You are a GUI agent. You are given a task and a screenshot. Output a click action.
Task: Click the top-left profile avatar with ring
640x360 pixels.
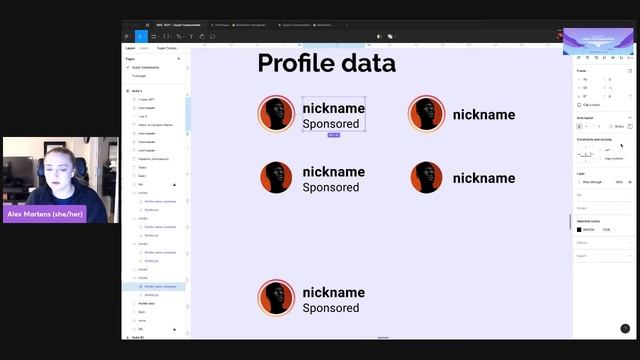point(276,114)
